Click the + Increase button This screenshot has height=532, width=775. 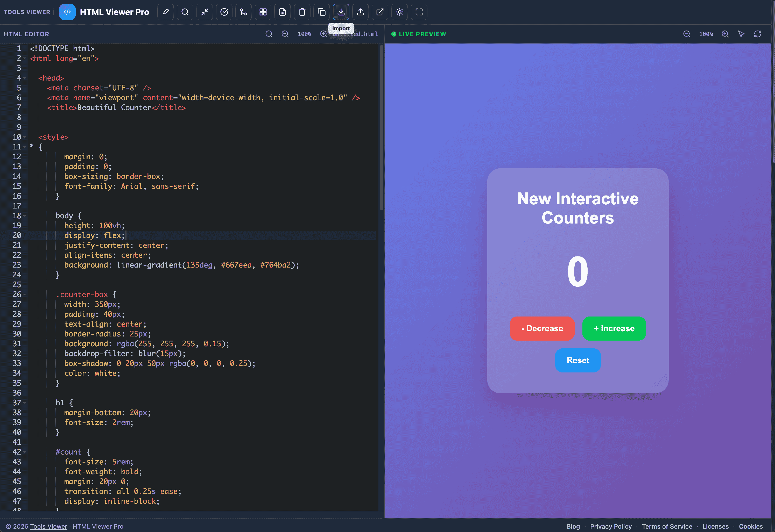(x=614, y=328)
